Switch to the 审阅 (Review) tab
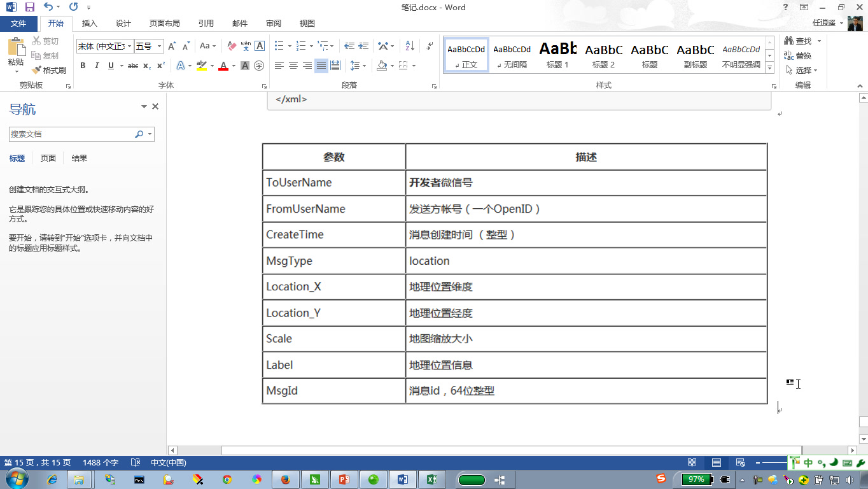The height and width of the screenshot is (489, 868). (x=274, y=24)
